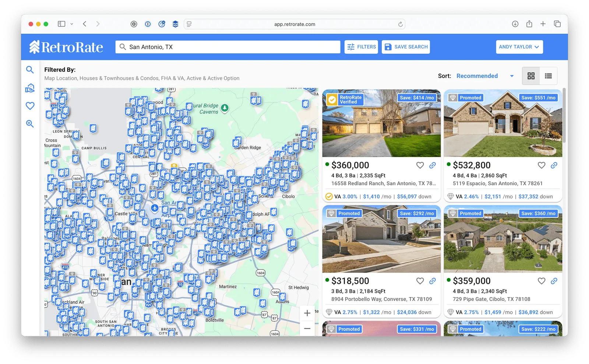Viewport: 589px width, 364px height.
Task: Open browser sidebar options chevron
Action: (72, 24)
